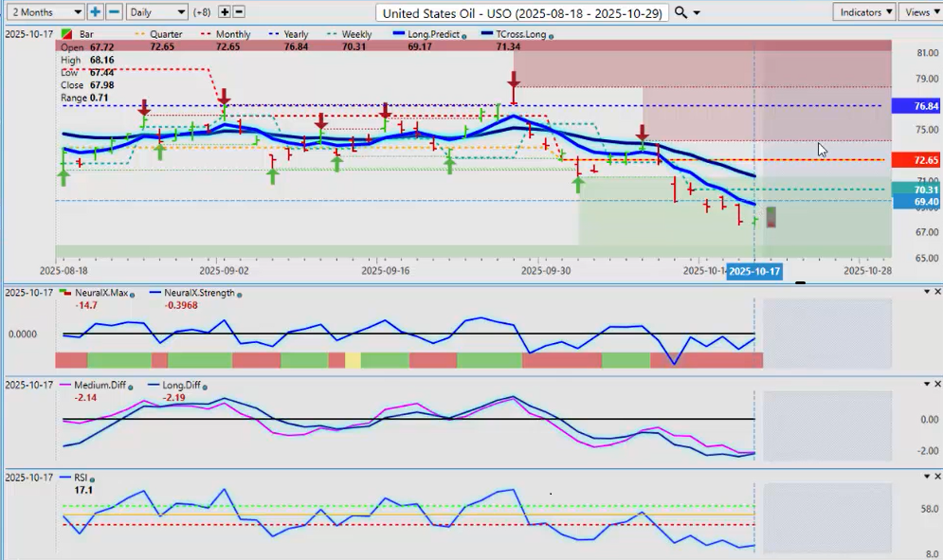The width and height of the screenshot is (943, 560).
Task: Click the blue plus zoom-in time range button
Action: (96, 12)
